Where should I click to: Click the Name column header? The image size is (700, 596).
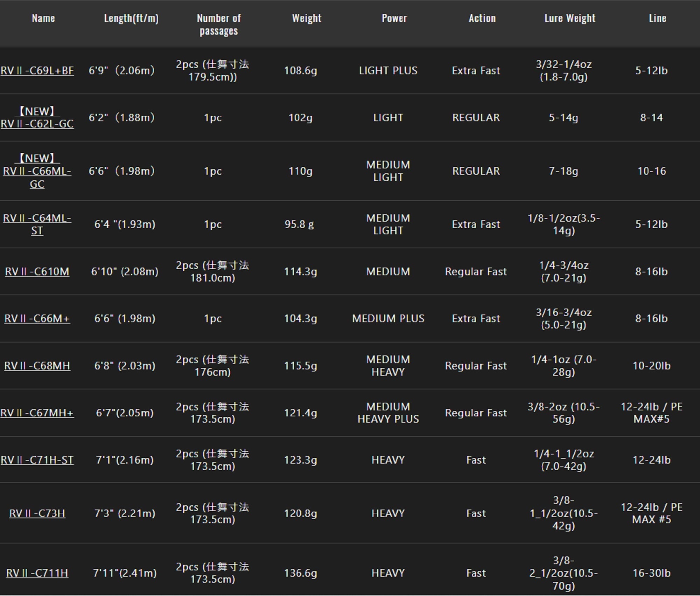pyautogui.click(x=43, y=18)
